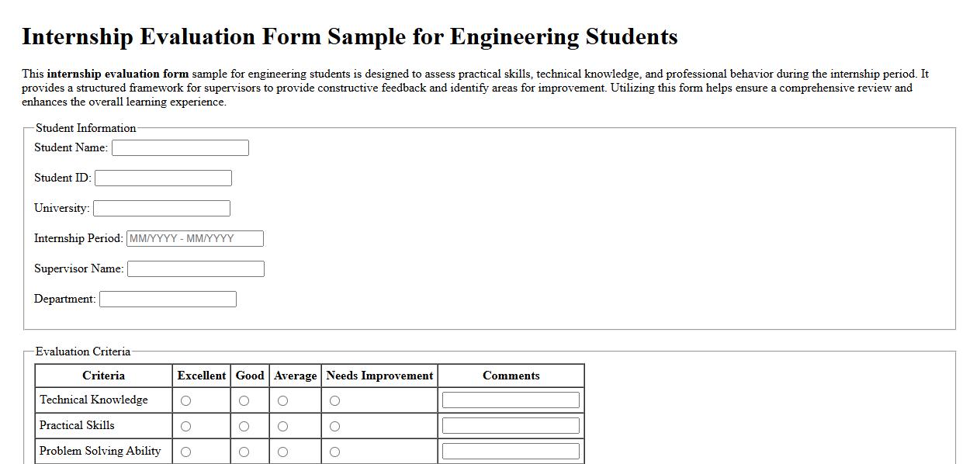This screenshot has height=464, width=980.
Task: Click the Department input field
Action: 168,299
